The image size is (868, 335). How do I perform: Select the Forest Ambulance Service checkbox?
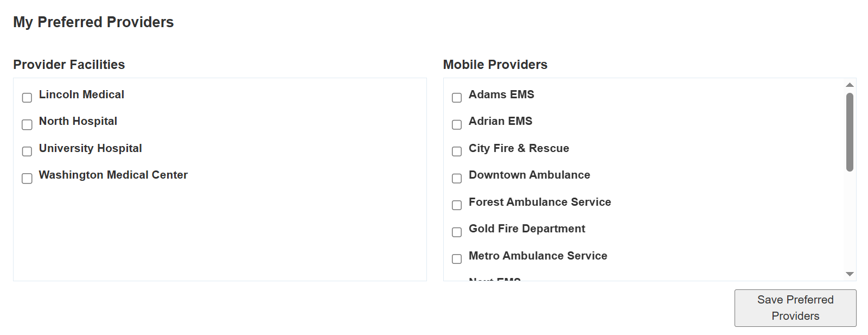point(456,205)
